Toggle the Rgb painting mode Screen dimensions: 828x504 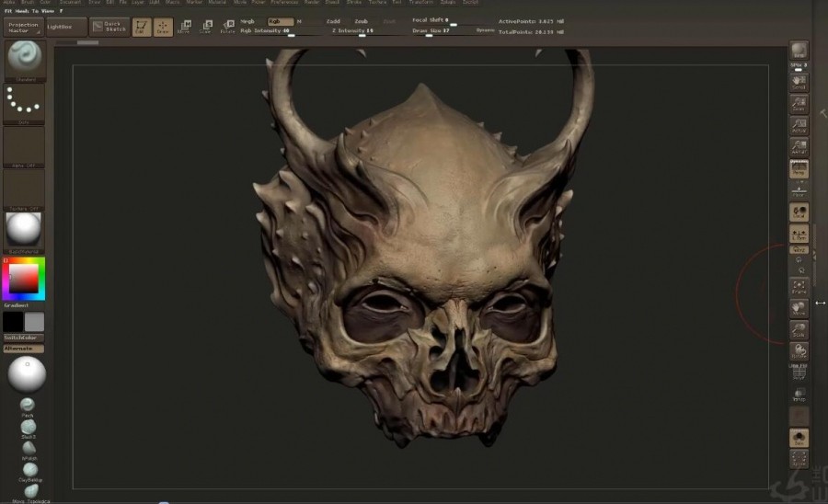click(x=280, y=22)
